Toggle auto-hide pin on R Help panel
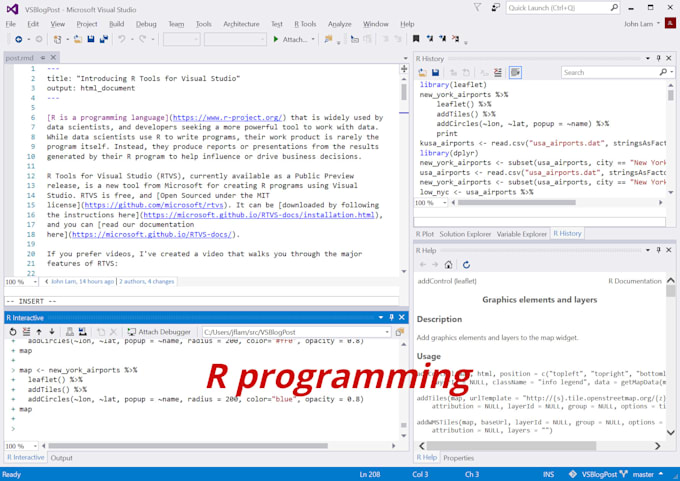The height and width of the screenshot is (481, 680). pos(658,250)
